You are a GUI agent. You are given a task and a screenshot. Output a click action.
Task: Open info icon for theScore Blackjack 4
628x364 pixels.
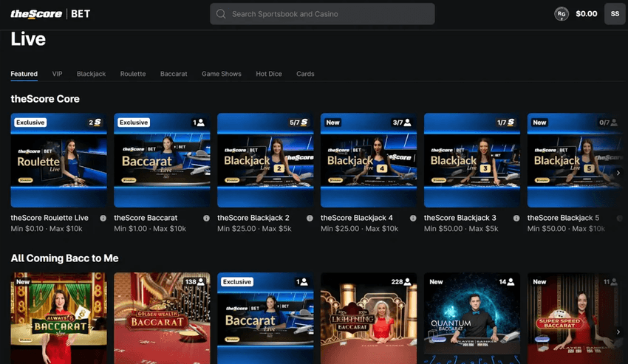pyautogui.click(x=413, y=219)
